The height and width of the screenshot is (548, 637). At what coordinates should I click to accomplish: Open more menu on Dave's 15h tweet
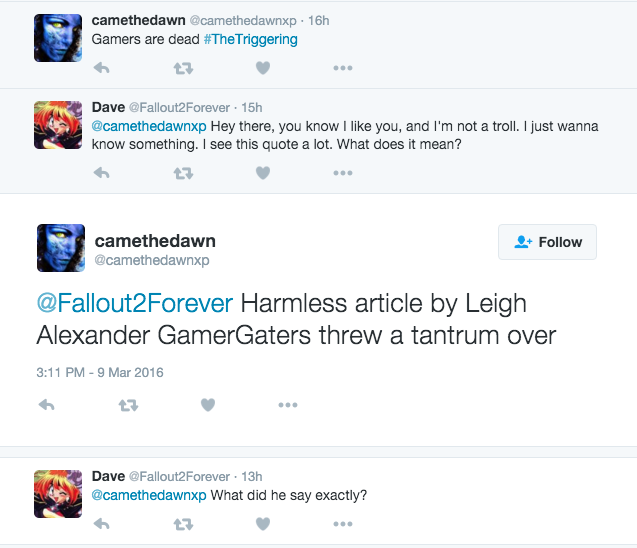click(x=343, y=173)
